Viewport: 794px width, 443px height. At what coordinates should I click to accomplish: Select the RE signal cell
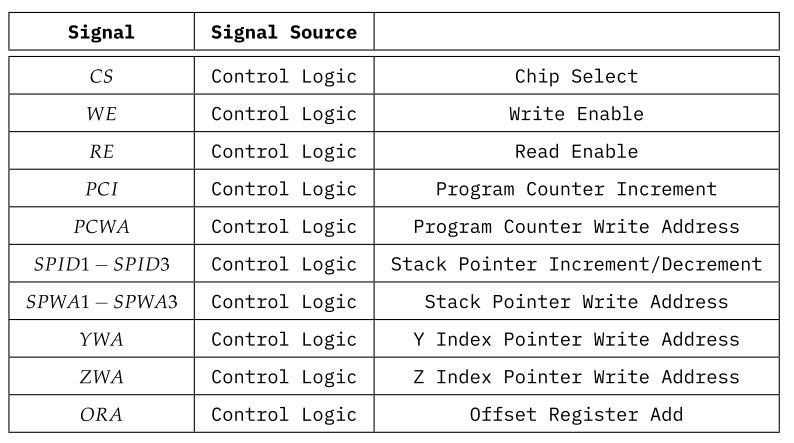tap(101, 152)
